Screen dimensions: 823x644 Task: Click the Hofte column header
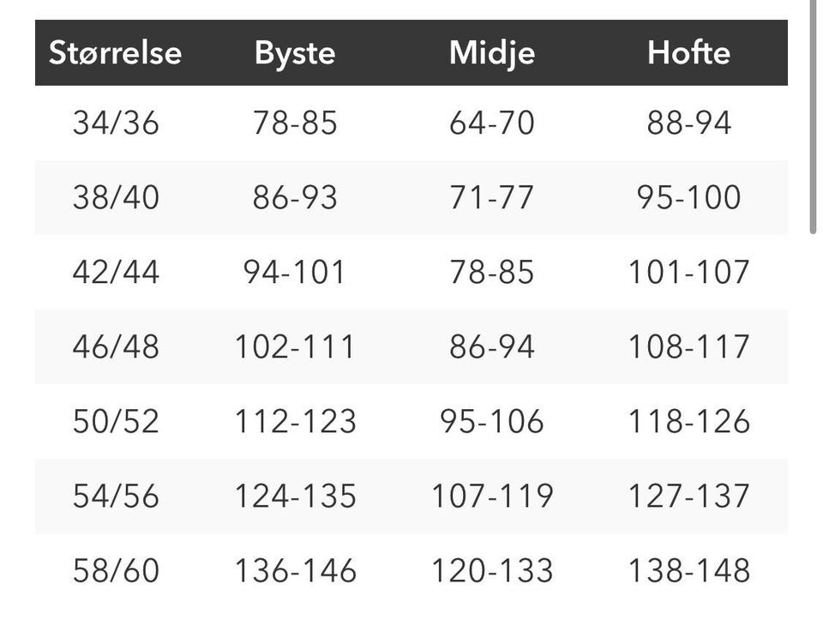point(688,53)
